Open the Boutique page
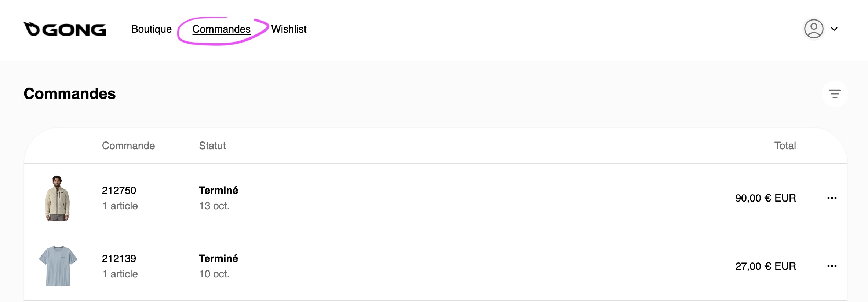This screenshot has width=868, height=302. 151,29
